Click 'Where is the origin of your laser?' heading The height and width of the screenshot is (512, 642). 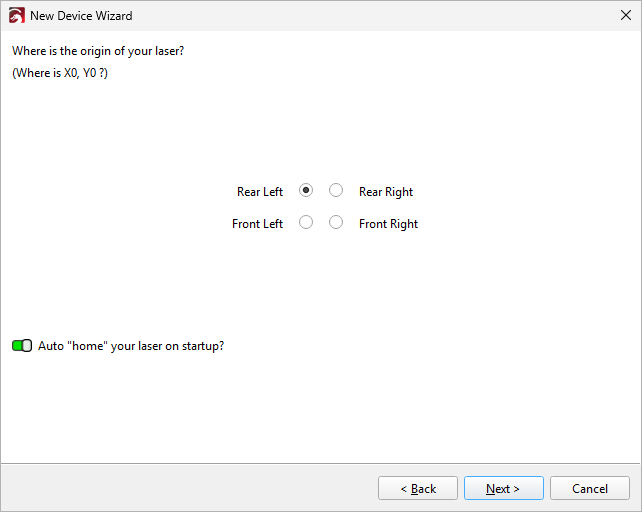click(x=98, y=51)
